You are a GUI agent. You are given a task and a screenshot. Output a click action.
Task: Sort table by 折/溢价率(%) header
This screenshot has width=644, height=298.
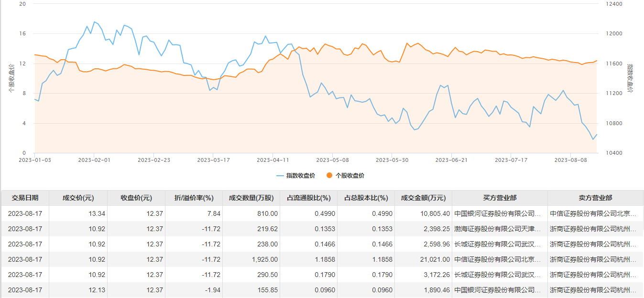point(194,198)
